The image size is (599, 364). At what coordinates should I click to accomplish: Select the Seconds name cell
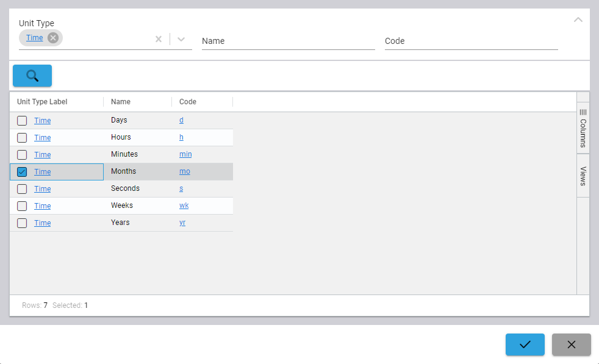pyautogui.click(x=137, y=188)
